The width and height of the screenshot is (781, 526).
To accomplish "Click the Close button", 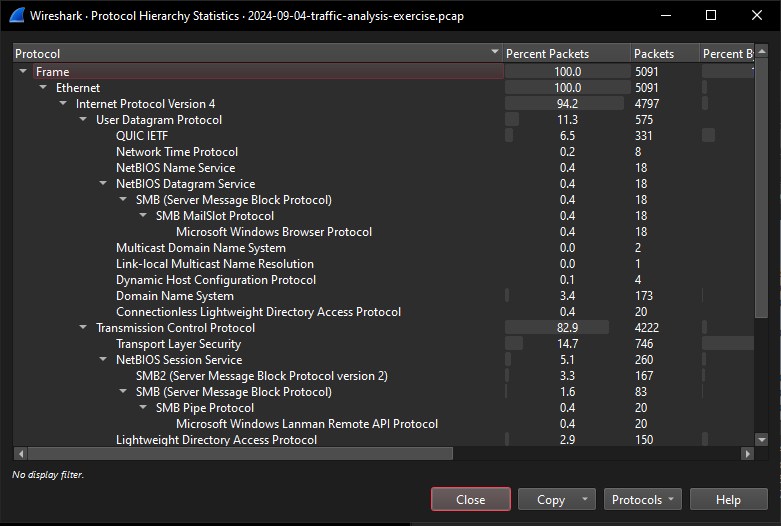I will tap(471, 499).
